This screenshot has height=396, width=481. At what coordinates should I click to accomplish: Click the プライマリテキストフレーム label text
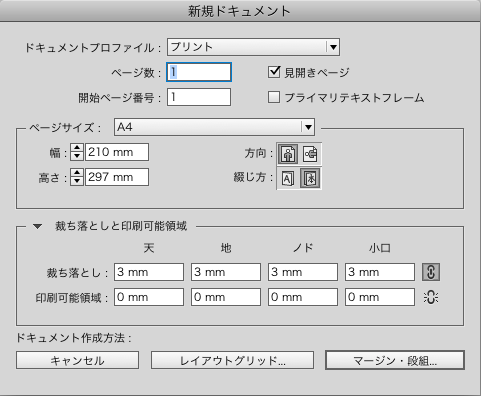click(x=354, y=98)
